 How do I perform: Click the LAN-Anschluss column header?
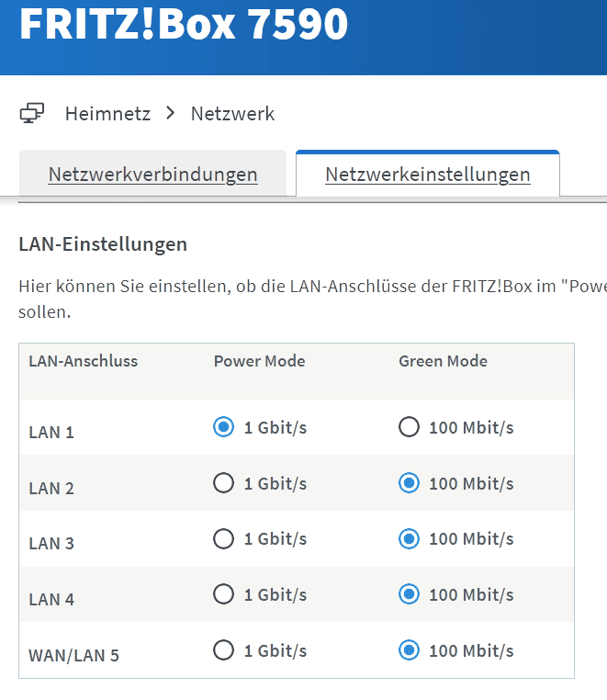tap(84, 361)
